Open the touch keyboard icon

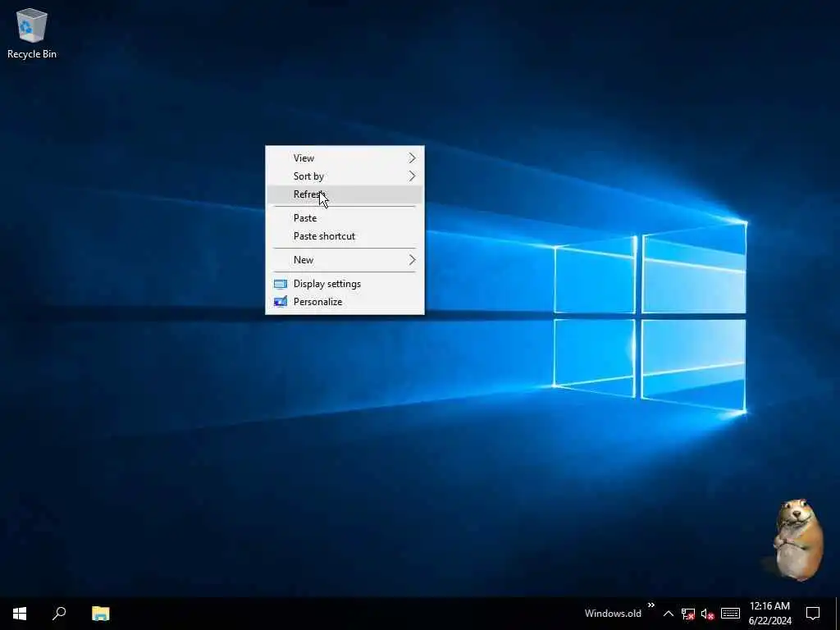730,614
